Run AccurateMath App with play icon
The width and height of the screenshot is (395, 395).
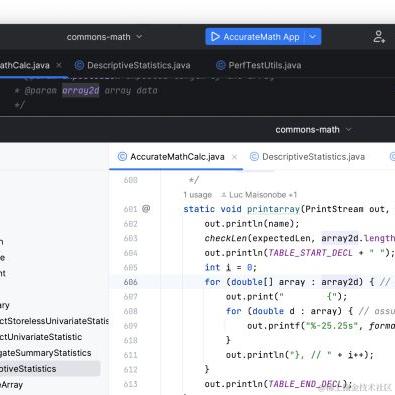(255, 37)
